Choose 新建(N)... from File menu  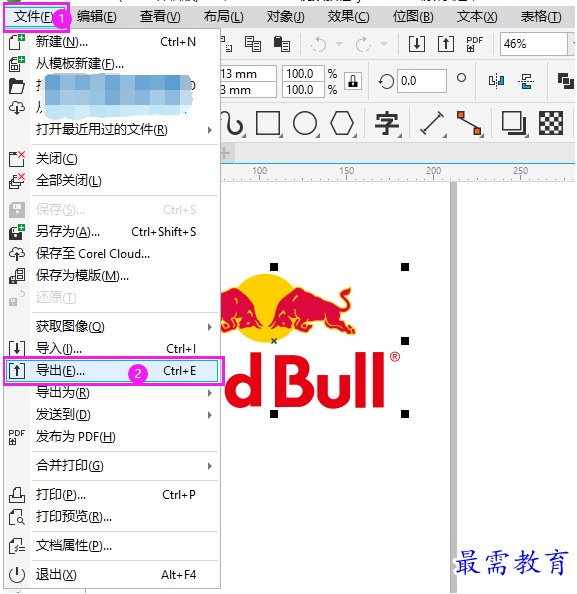[112, 42]
